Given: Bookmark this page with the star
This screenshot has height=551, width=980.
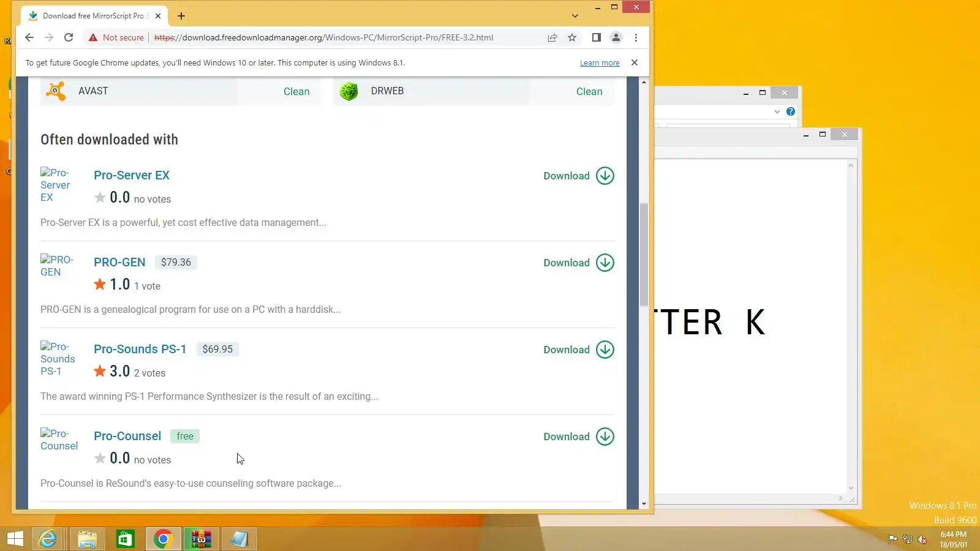Looking at the screenshot, I should click(572, 37).
